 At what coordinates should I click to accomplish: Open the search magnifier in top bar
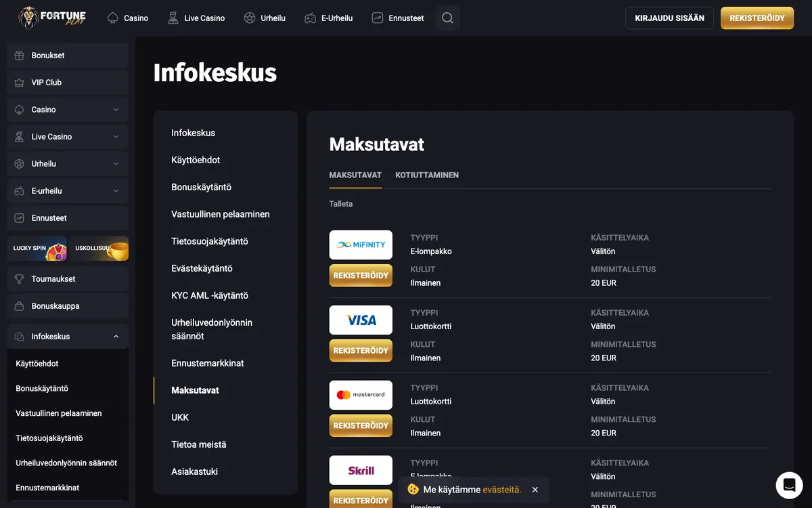tap(447, 18)
